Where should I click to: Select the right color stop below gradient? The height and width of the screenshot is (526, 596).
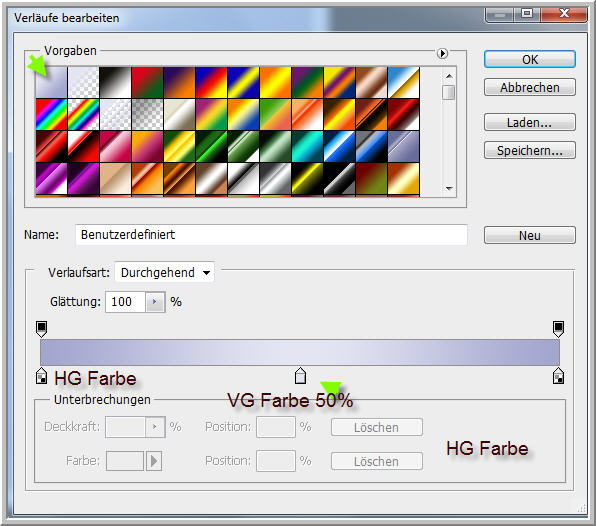[558, 375]
